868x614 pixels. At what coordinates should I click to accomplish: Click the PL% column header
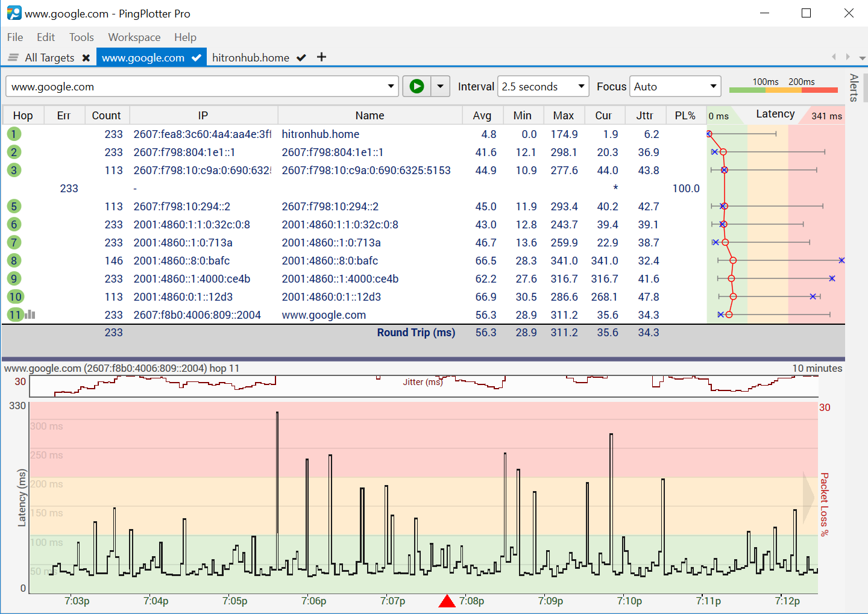click(685, 116)
